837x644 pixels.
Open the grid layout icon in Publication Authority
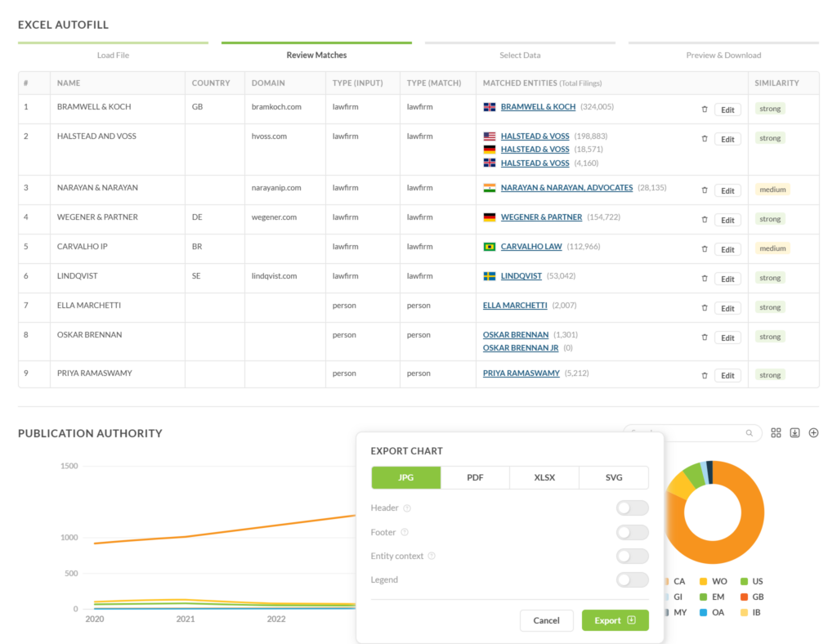[x=777, y=432]
